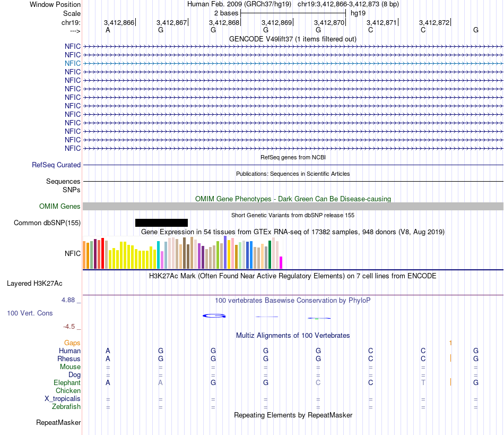Click the light-blue highlighted NFIC transcript label

(x=72, y=63)
